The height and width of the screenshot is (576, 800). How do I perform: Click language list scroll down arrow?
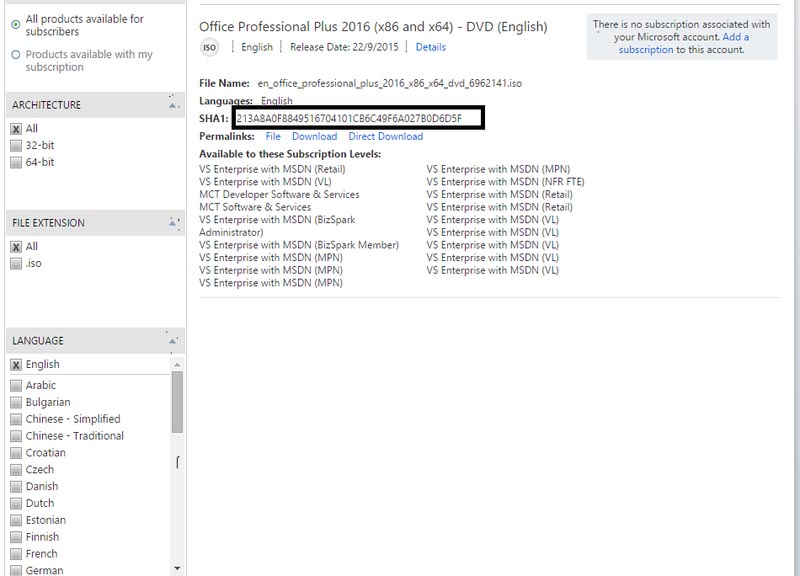[177, 568]
